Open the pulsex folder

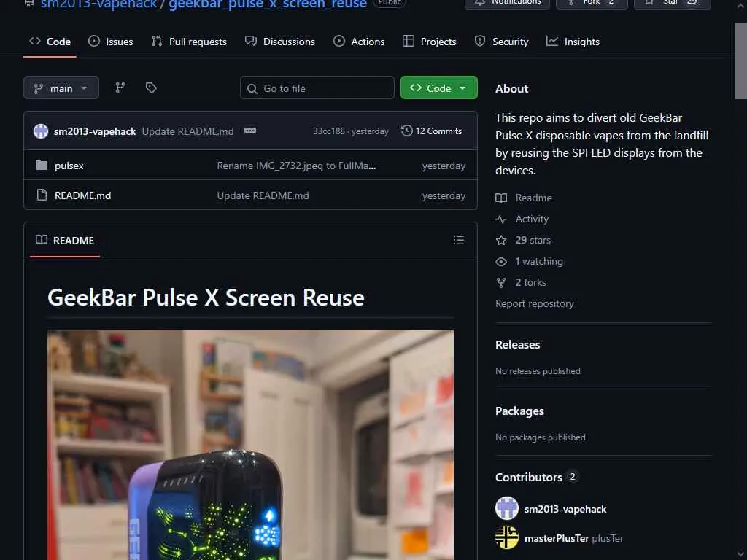point(69,166)
